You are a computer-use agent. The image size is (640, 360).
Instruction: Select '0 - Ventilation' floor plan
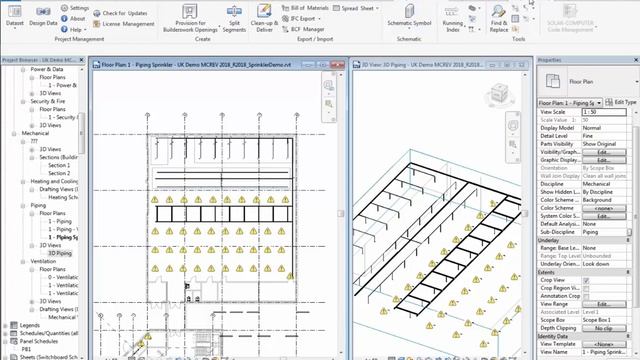pos(63,277)
